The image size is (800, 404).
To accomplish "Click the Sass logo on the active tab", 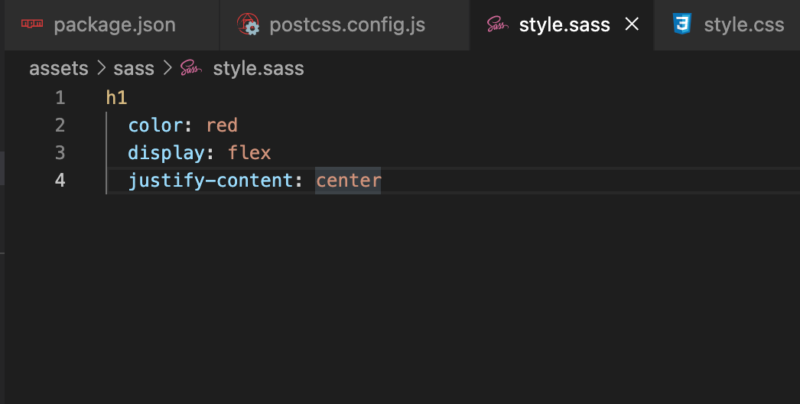I will click(x=497, y=24).
